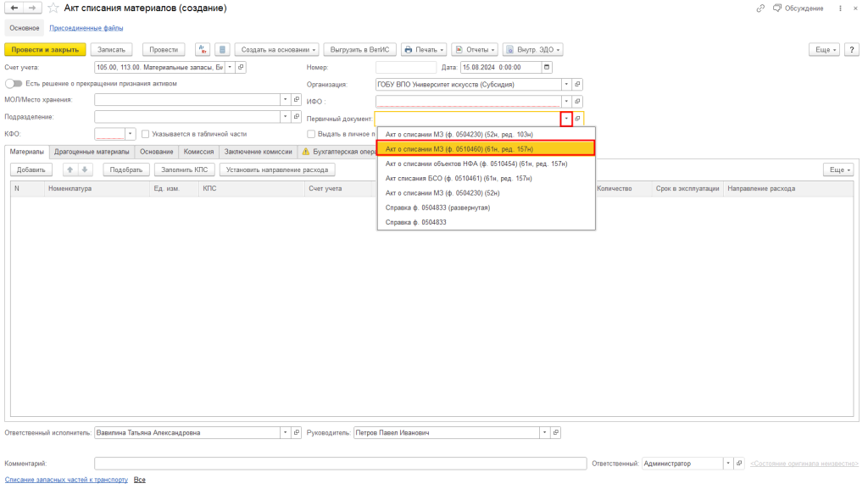The width and height of the screenshot is (868, 489).
Task: Open the calendar picker next to Дата
Action: point(547,67)
